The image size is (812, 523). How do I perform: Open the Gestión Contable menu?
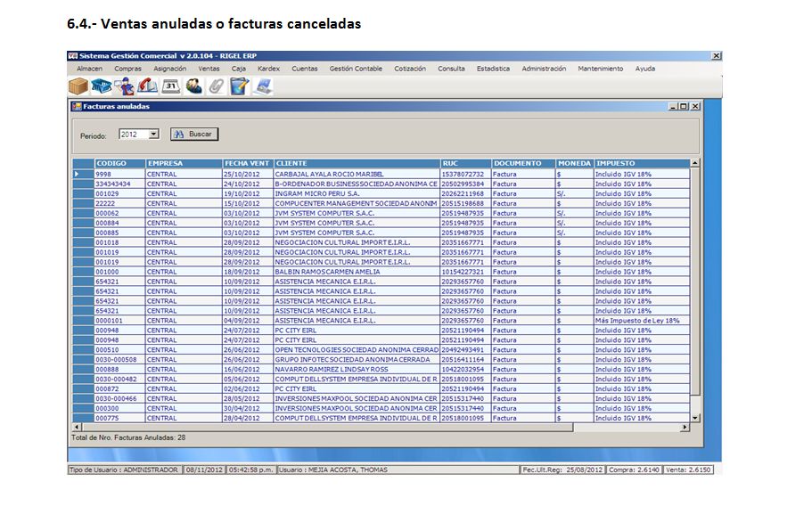click(356, 69)
